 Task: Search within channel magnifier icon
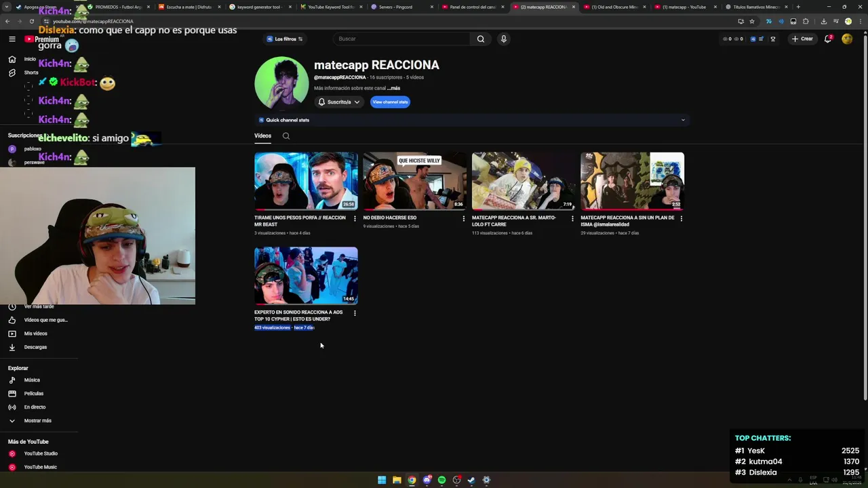(x=286, y=136)
